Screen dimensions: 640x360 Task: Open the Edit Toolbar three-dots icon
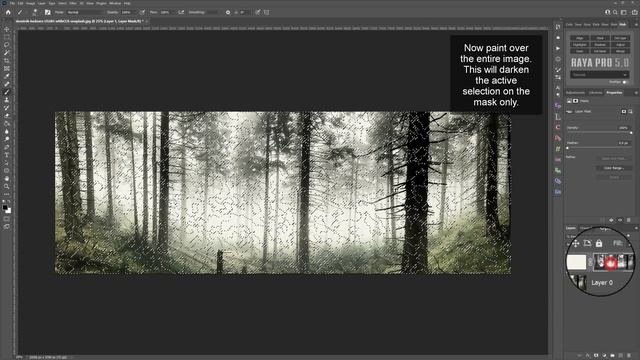point(7,194)
